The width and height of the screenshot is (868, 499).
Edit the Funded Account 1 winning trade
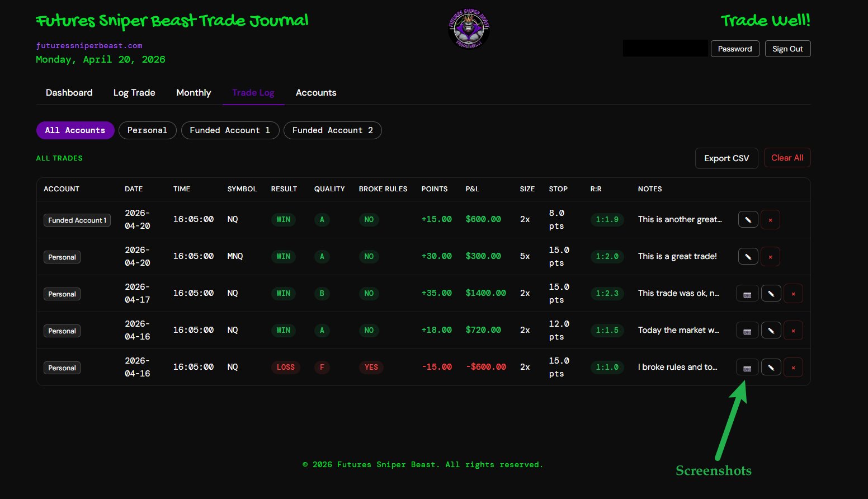(x=748, y=219)
